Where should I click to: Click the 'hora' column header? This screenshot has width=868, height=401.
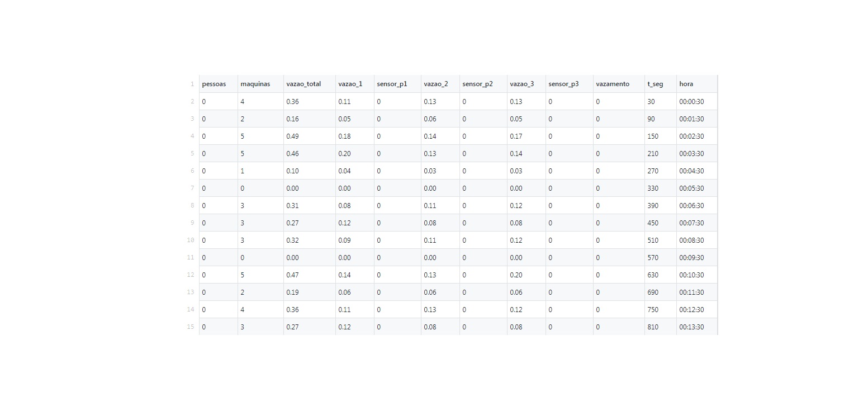click(686, 84)
